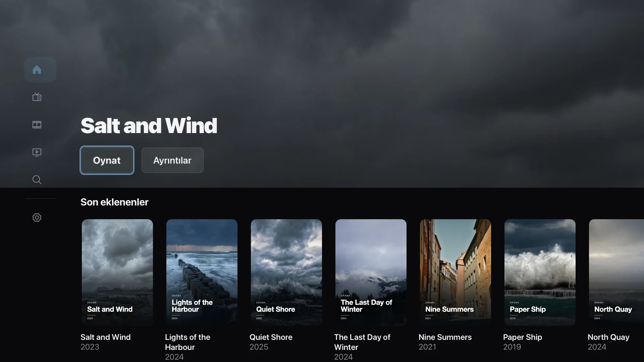The width and height of the screenshot is (644, 362).
Task: Click year '2019' under Paper Ship
Action: point(512,347)
